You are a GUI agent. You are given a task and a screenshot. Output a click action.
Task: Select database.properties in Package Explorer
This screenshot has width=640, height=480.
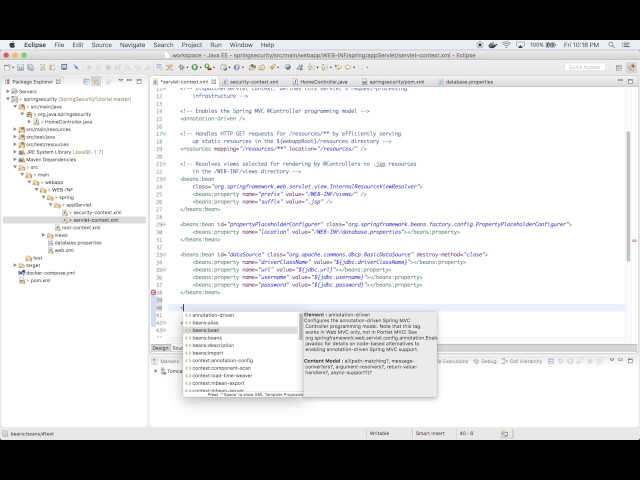pyautogui.click(x=78, y=242)
